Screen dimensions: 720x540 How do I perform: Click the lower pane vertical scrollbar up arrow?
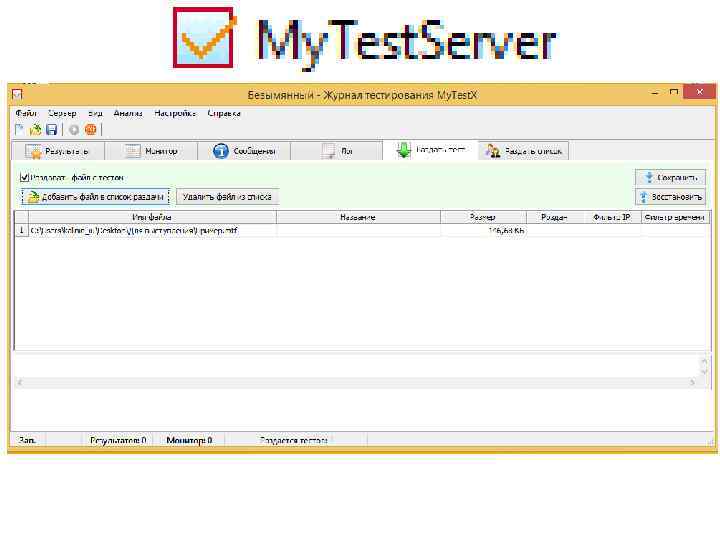click(x=704, y=361)
